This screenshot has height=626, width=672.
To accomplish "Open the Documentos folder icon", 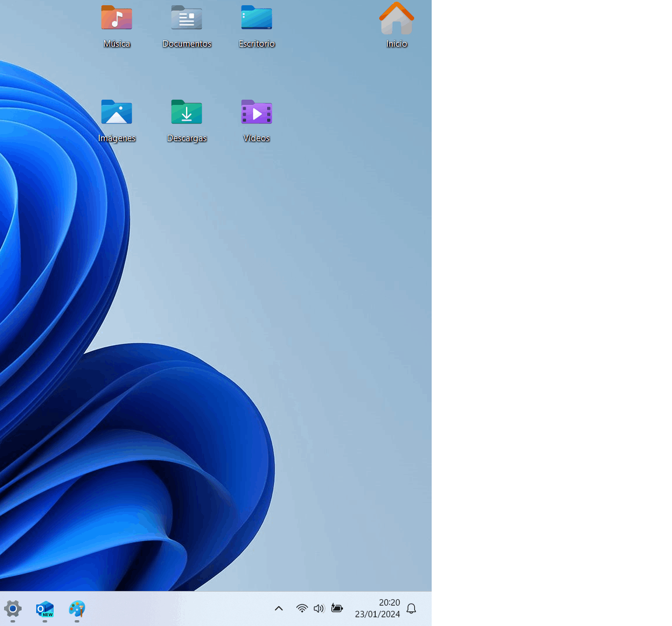I will pos(187,17).
